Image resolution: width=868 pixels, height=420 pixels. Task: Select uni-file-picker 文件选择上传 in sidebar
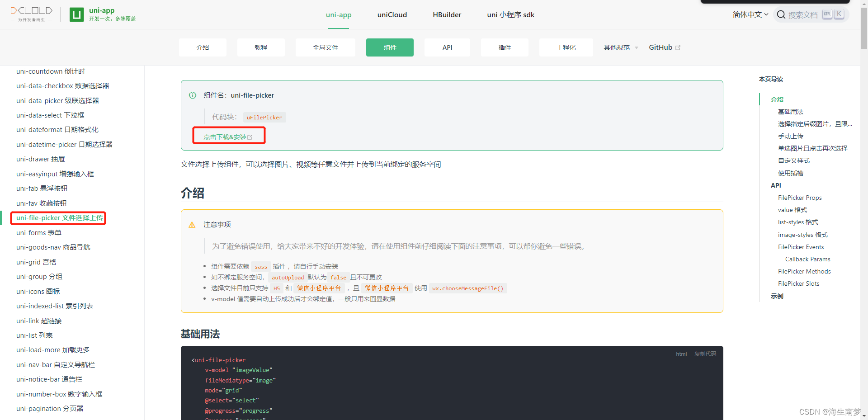pos(60,218)
